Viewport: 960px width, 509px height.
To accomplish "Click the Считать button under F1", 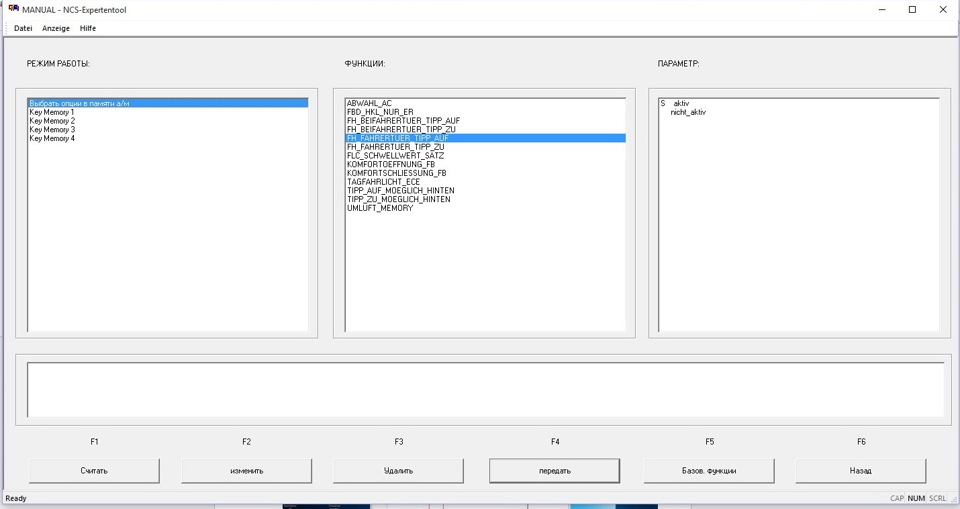I will point(94,470).
